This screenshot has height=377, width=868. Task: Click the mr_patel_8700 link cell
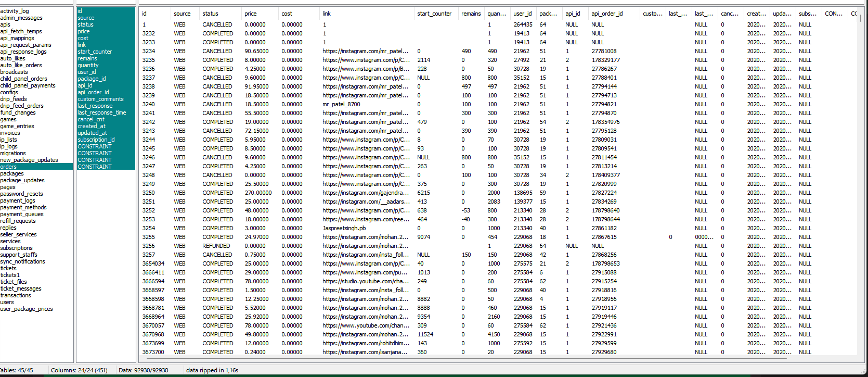[341, 104]
